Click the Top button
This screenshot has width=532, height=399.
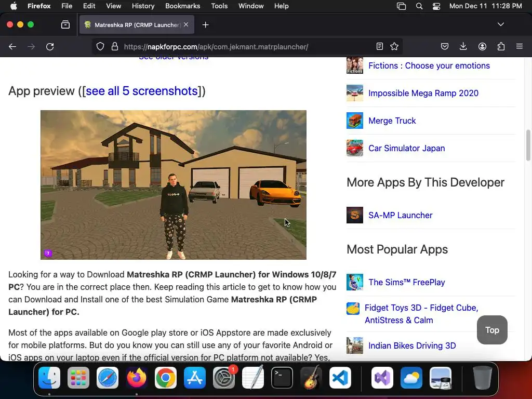(492, 330)
